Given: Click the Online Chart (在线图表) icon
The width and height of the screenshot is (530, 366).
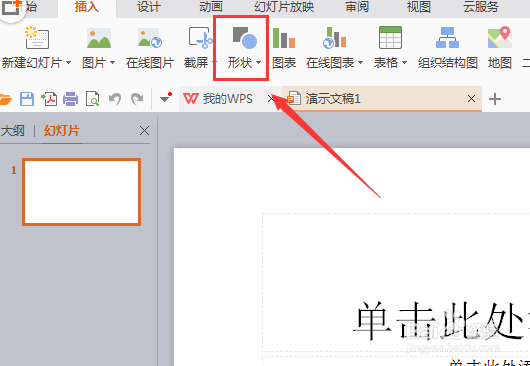Looking at the screenshot, I should (334, 38).
